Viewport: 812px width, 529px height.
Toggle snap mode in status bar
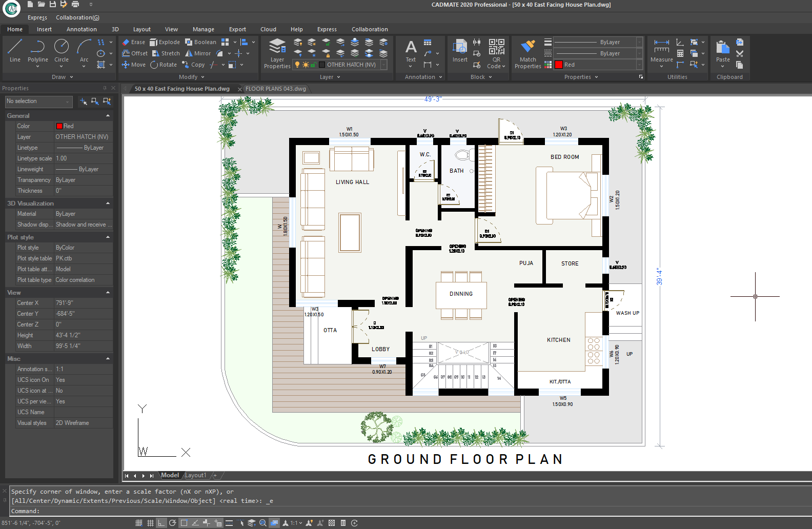tap(139, 523)
